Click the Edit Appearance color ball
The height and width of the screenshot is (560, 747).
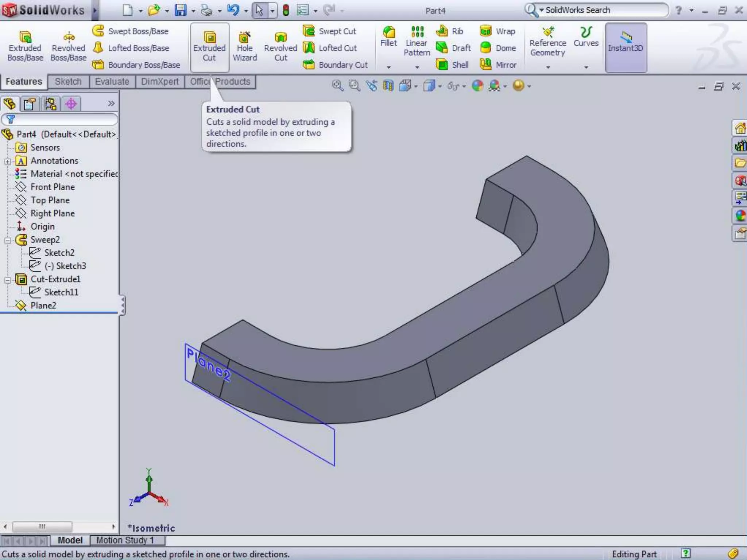(x=477, y=86)
